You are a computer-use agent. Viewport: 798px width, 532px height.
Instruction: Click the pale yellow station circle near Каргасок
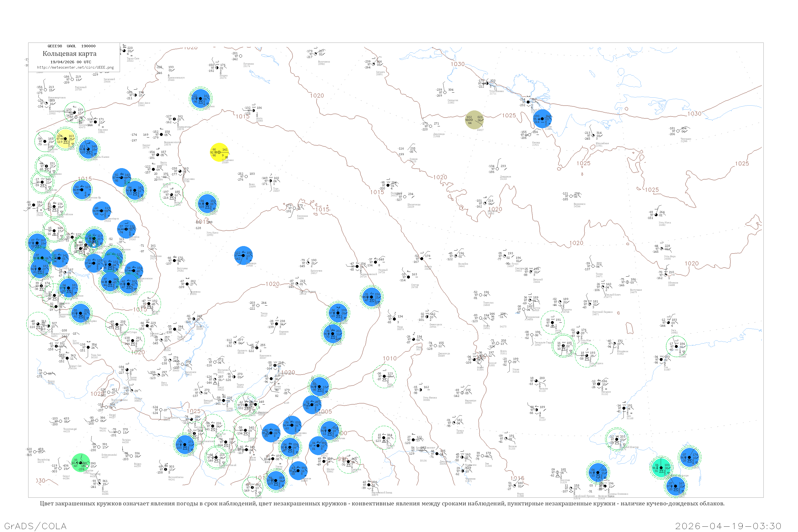click(65, 138)
